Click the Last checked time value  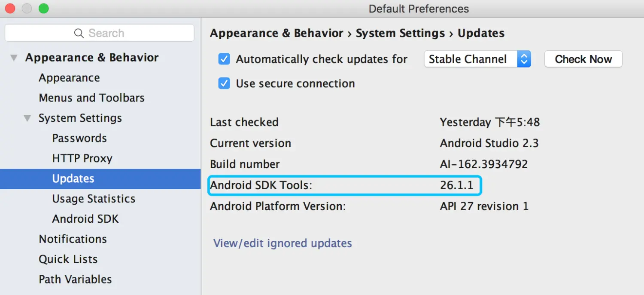click(x=490, y=122)
